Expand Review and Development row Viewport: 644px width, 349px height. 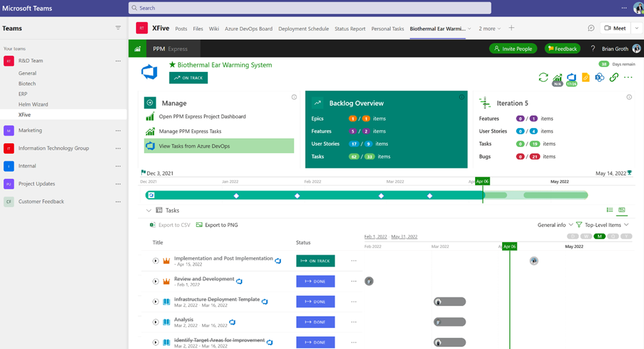(156, 281)
